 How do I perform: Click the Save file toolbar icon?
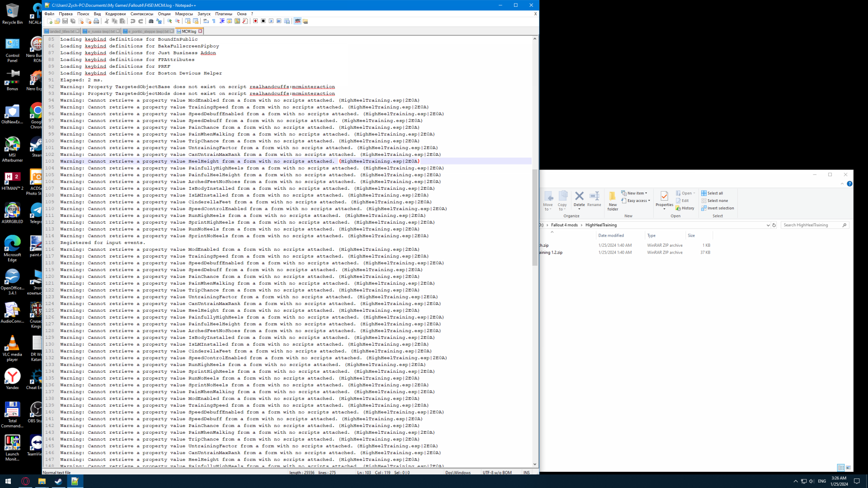65,21
